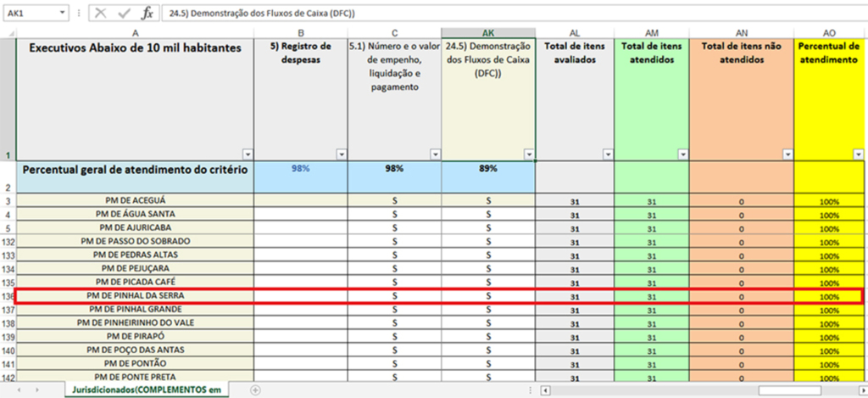This screenshot has height=398, width=868.
Task: Select the Jurisdicionados(COMPLEMENTOS em sheet tab
Action: click(146, 390)
